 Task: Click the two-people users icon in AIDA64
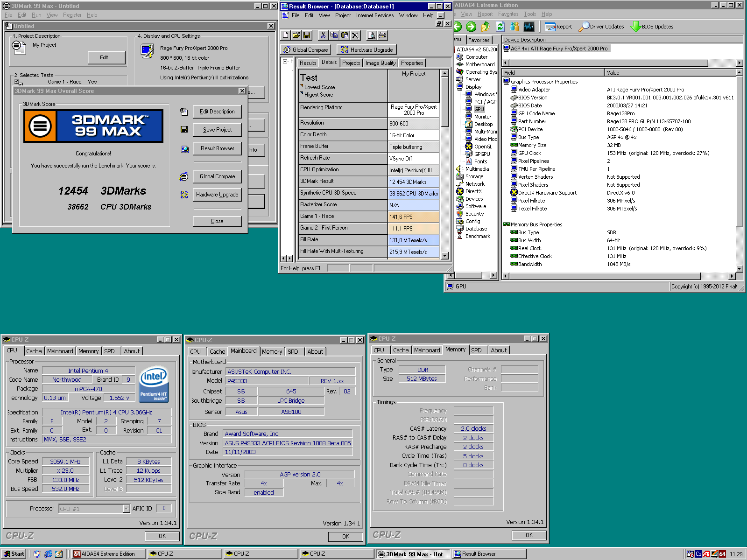[x=514, y=27]
